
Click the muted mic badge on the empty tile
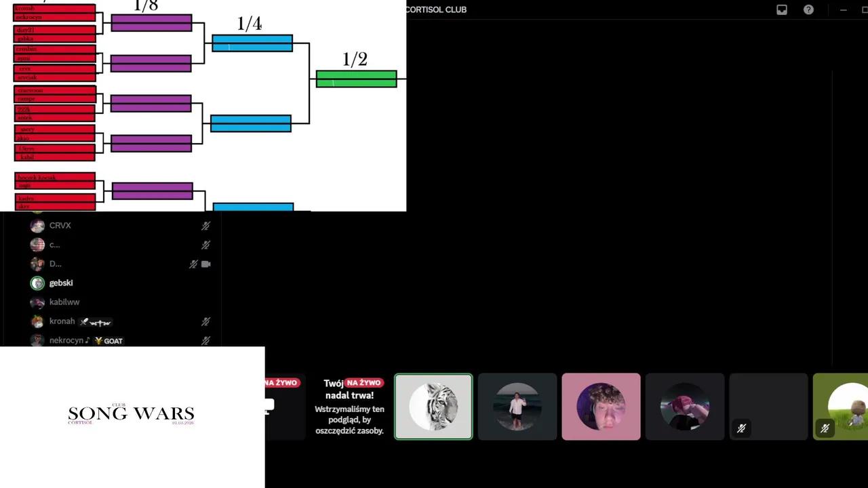(741, 428)
